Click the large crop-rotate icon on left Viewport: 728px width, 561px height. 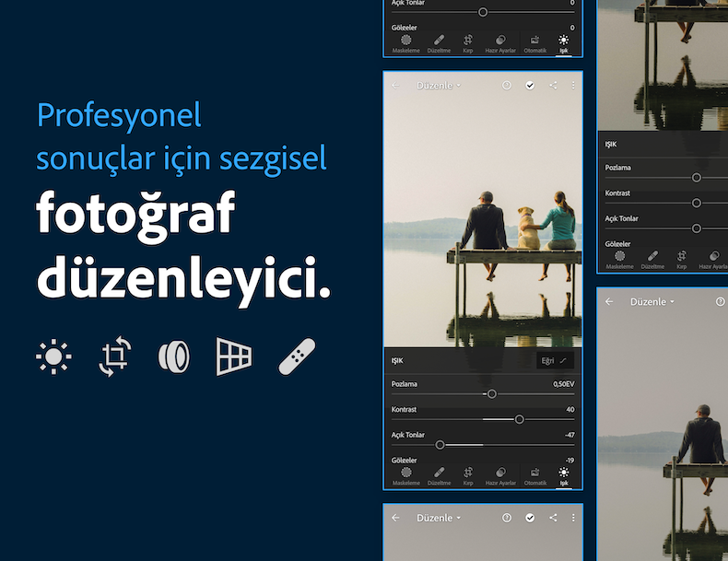114,356
